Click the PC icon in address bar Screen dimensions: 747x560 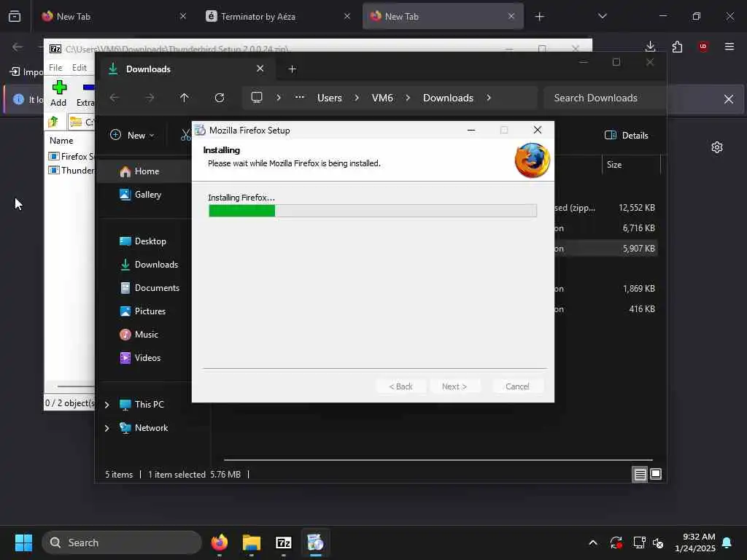coord(257,98)
